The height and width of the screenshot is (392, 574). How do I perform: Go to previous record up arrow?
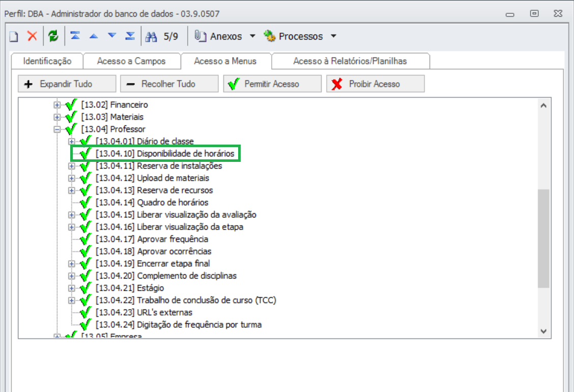pos(94,36)
